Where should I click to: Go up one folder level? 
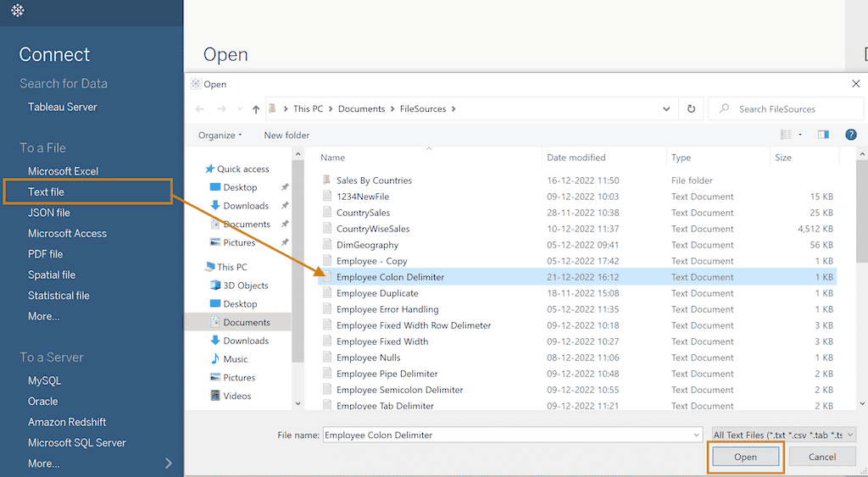(x=256, y=109)
